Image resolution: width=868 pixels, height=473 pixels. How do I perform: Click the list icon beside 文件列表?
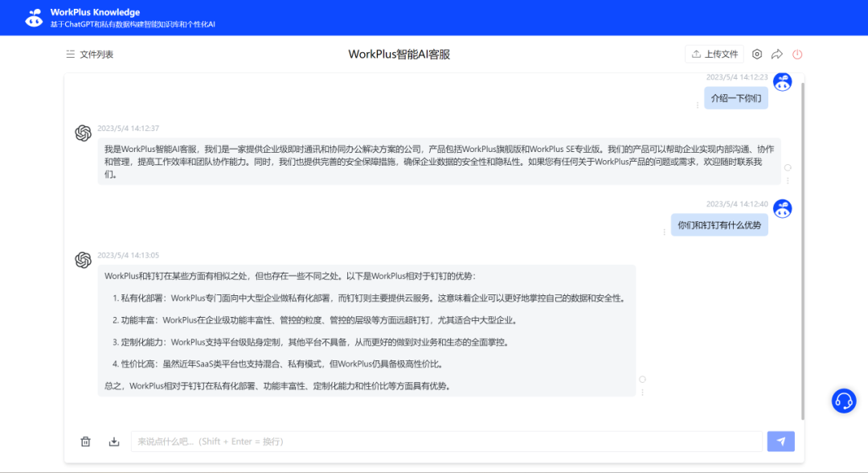pyautogui.click(x=71, y=54)
